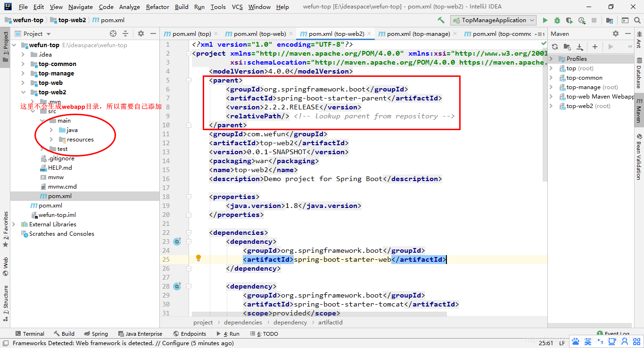
Task: Open the Refactor menu
Action: 157,7
